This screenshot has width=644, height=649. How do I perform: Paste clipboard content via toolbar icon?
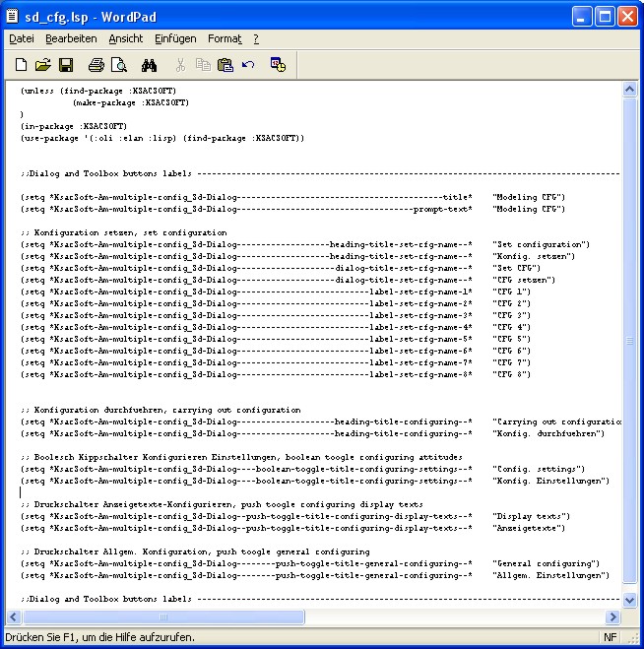click(225, 65)
